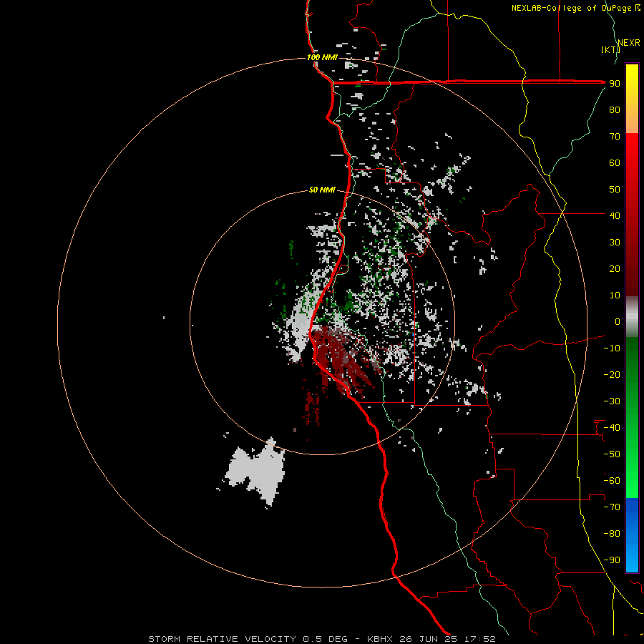This screenshot has height=644, width=644.
Task: Click the 20 value on velocity scale
Action: pos(615,268)
